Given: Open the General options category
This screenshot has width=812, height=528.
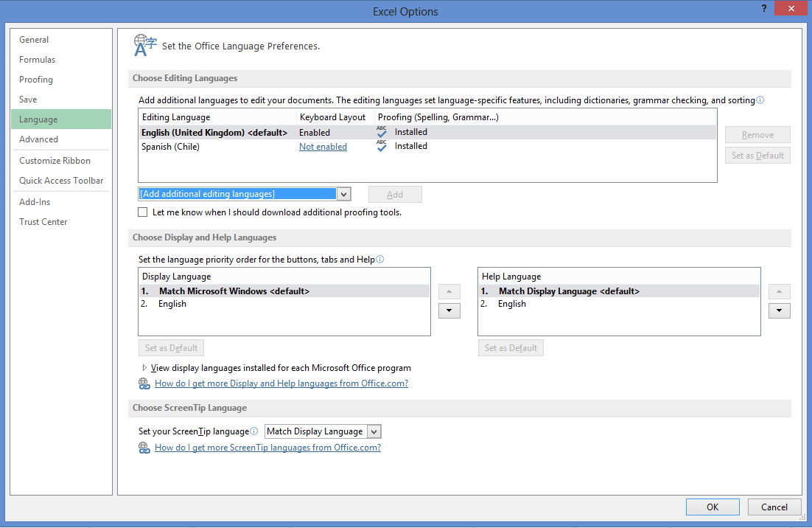Looking at the screenshot, I should [x=61, y=39].
